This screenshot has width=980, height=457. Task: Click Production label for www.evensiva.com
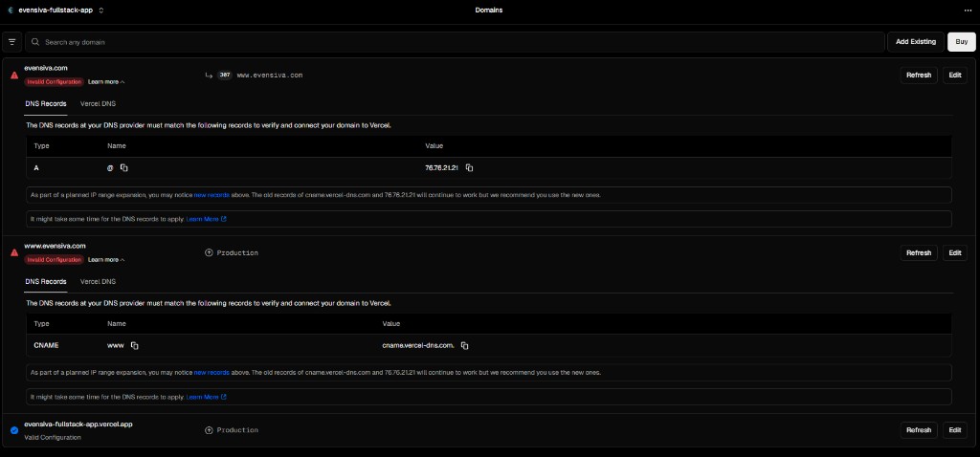[x=237, y=252]
